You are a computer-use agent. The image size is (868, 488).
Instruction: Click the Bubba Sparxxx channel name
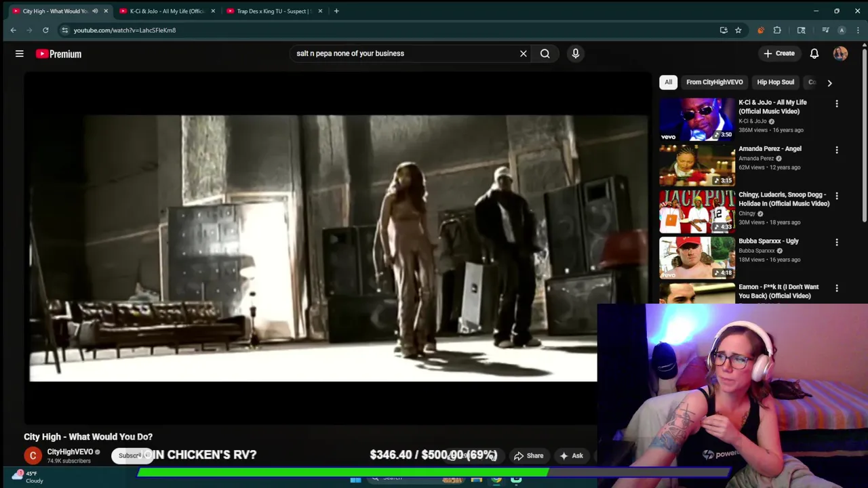click(x=756, y=251)
